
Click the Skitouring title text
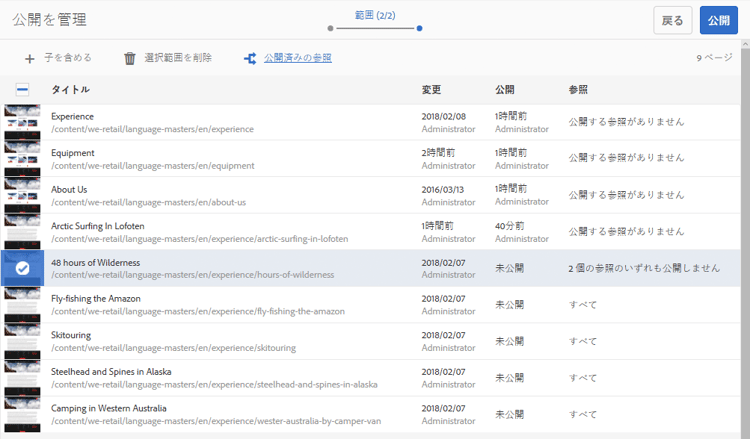[x=71, y=335]
